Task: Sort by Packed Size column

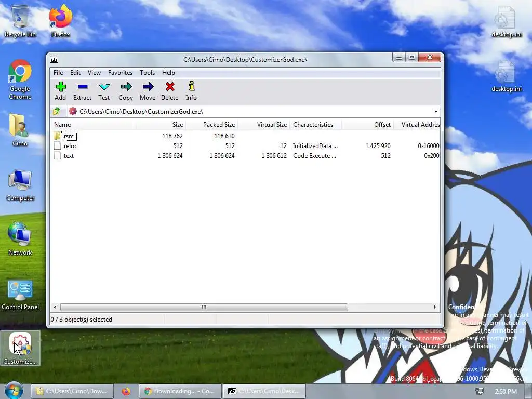Action: tap(212, 125)
